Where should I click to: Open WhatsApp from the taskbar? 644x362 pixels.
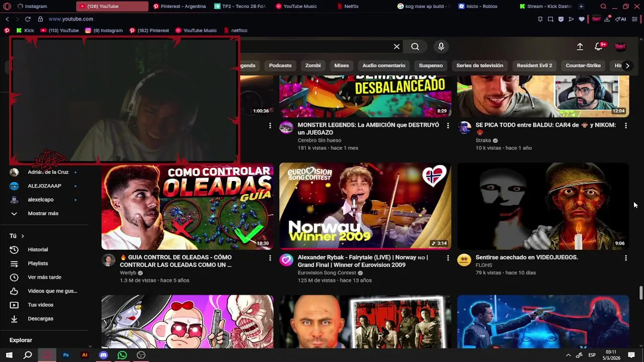pyautogui.click(x=122, y=355)
